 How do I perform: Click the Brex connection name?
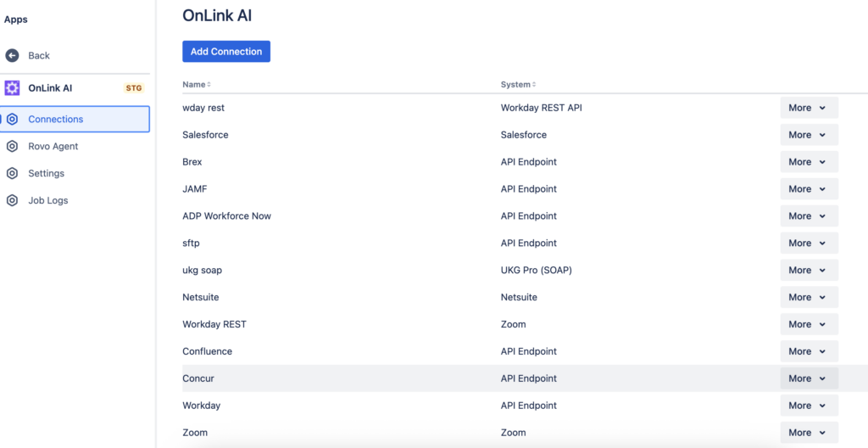click(x=192, y=162)
